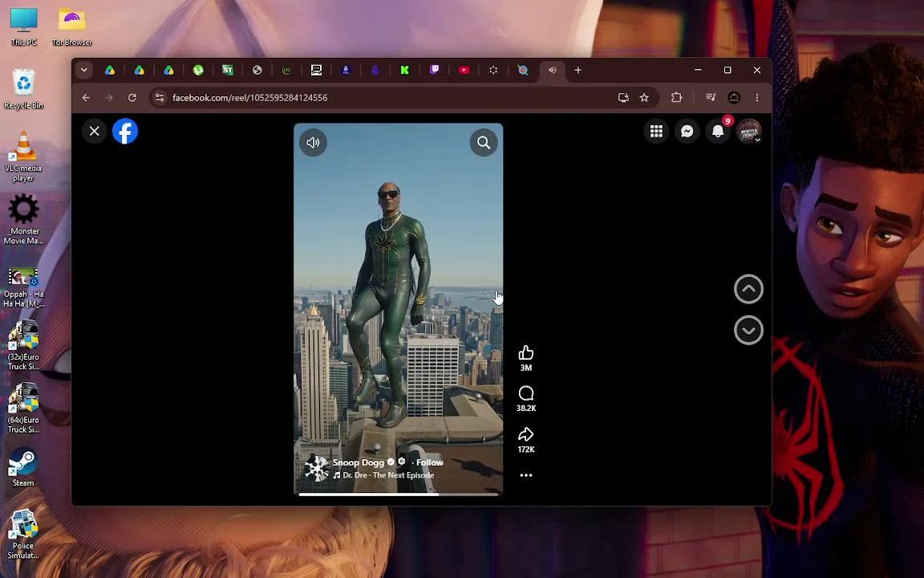Screen dimensions: 924x578
Task: Expand the tab search dropdown arrow
Action: [83, 70]
